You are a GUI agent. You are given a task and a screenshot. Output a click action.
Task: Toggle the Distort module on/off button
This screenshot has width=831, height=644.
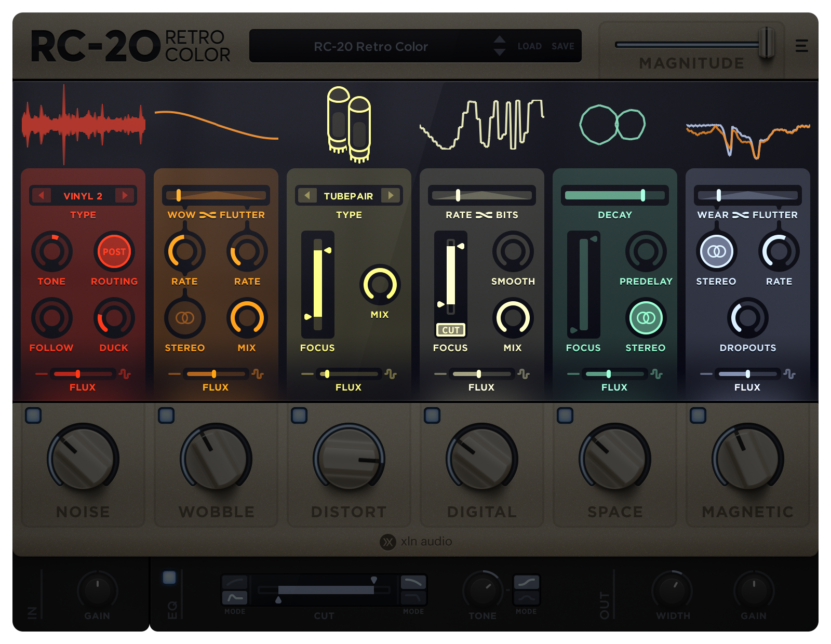coord(299,415)
